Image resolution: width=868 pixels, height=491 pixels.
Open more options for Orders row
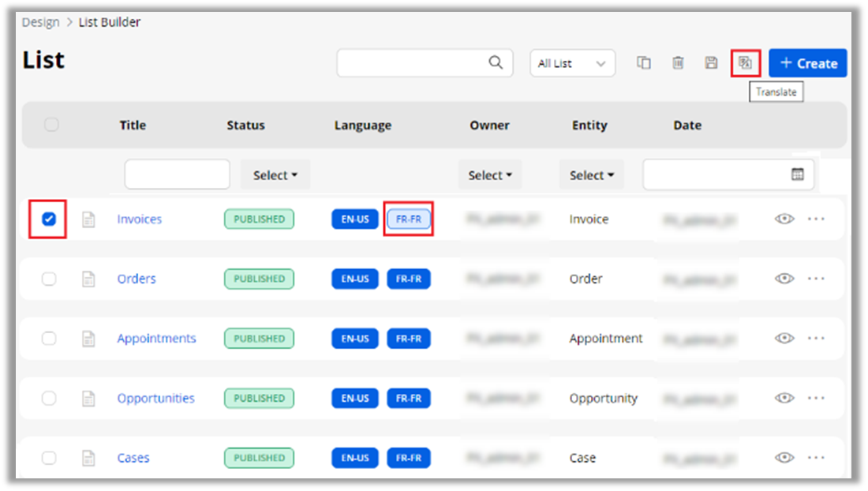coord(816,279)
